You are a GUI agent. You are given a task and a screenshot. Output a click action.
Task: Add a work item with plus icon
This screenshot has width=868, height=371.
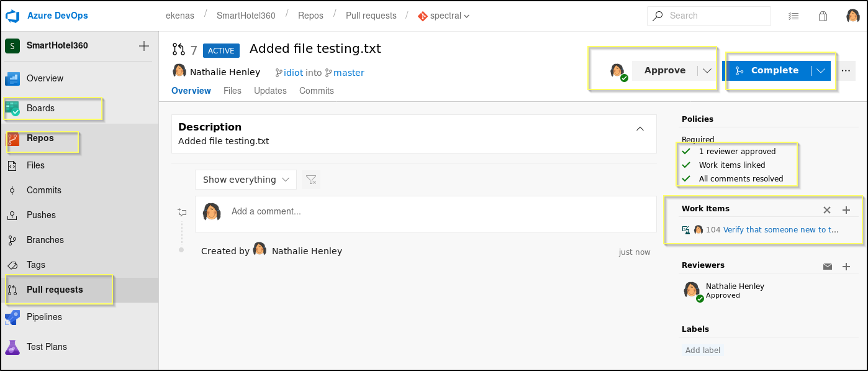(x=846, y=210)
